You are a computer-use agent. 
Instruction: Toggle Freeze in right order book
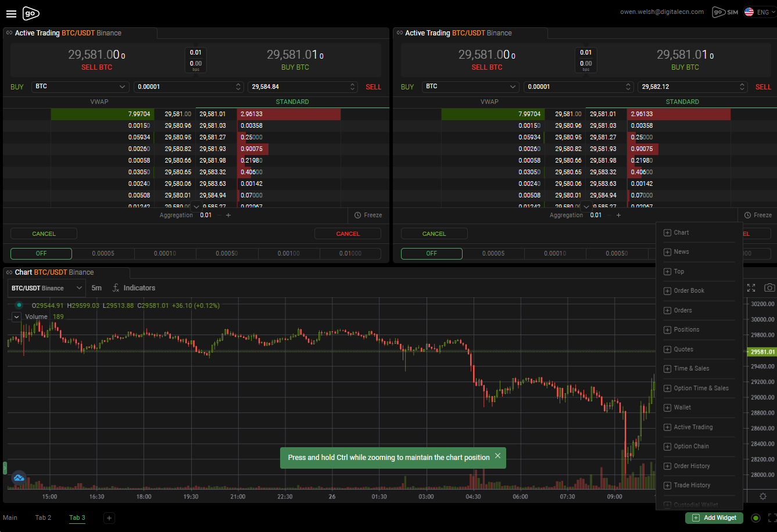click(x=758, y=215)
